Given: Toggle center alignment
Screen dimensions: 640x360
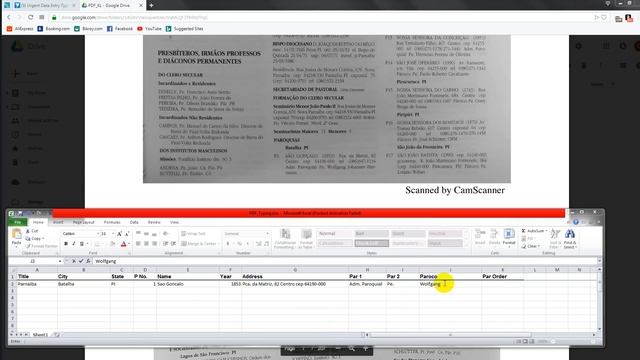Looking at the screenshot, I should tap(146, 244).
